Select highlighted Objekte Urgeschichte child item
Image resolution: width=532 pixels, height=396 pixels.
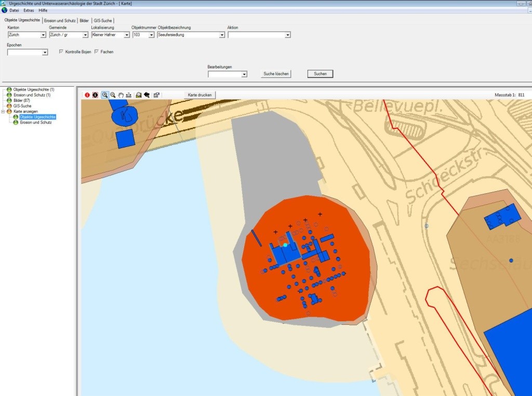tap(37, 117)
